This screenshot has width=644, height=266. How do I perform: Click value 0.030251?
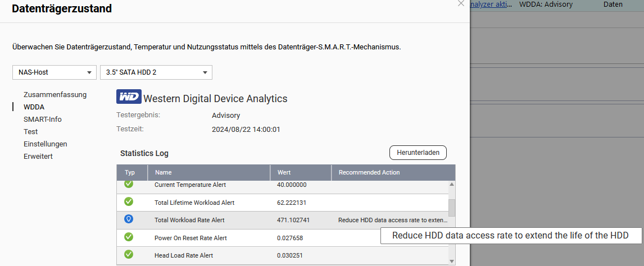click(290, 255)
